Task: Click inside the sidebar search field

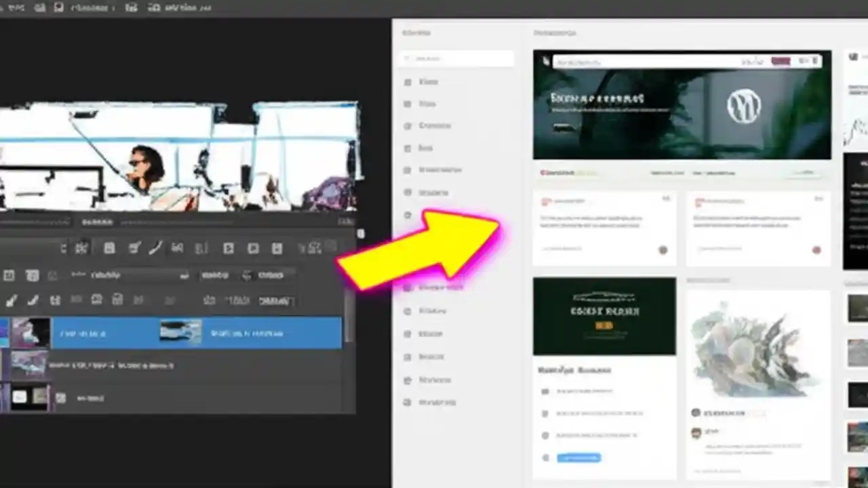Action: tap(456, 58)
